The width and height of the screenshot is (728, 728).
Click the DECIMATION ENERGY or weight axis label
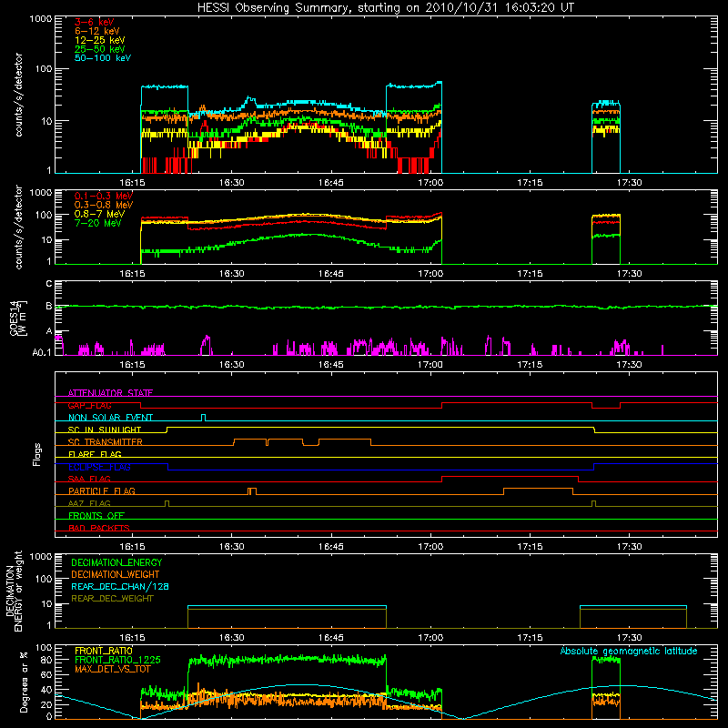[x=14, y=591]
